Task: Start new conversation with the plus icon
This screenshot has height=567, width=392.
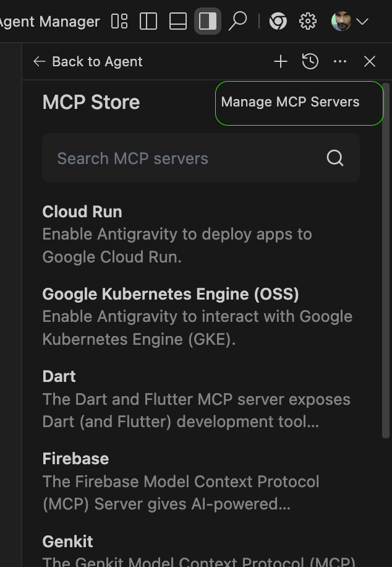Action: pos(281,61)
